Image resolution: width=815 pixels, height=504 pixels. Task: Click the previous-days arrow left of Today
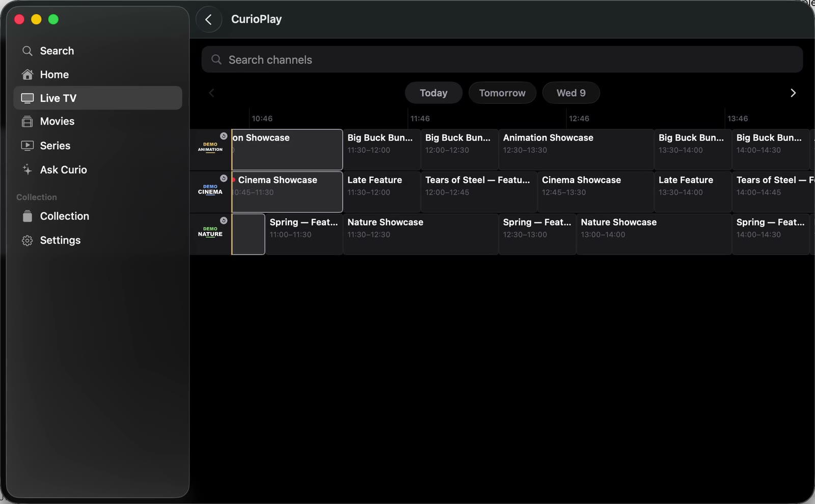pyautogui.click(x=211, y=93)
